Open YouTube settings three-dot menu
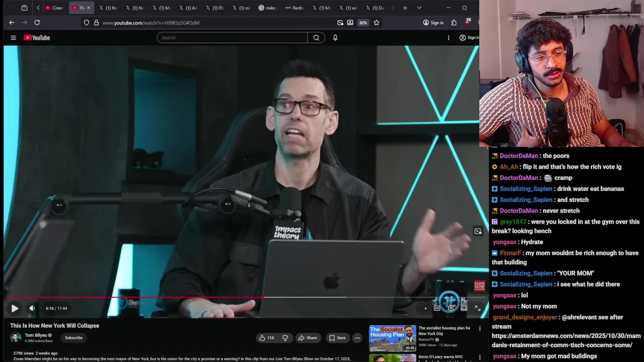644x362 pixels. [x=448, y=38]
